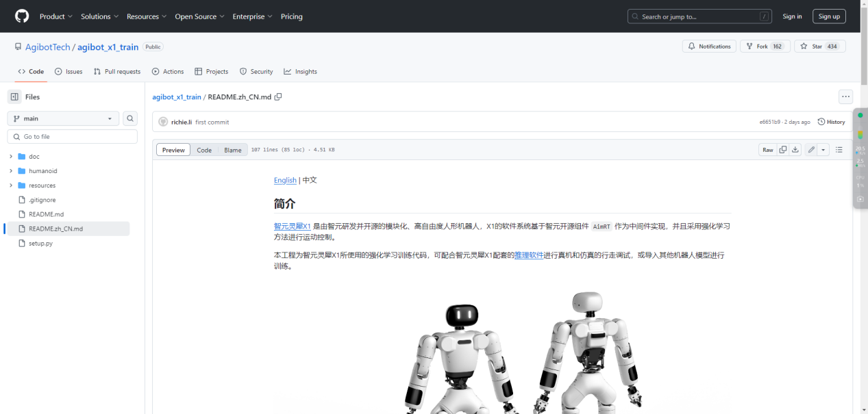Open the AgibotTech organization link

click(48, 47)
